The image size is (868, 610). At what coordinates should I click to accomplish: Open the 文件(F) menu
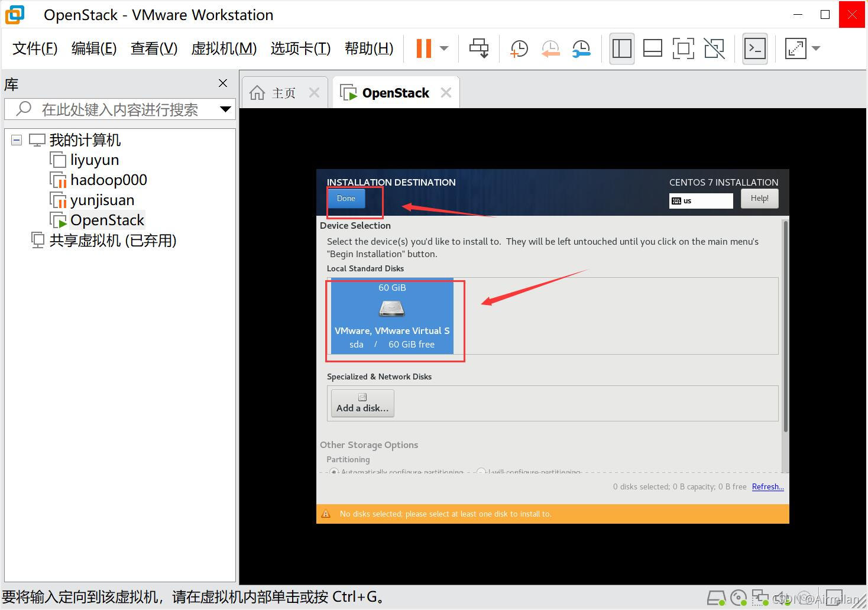coord(35,48)
